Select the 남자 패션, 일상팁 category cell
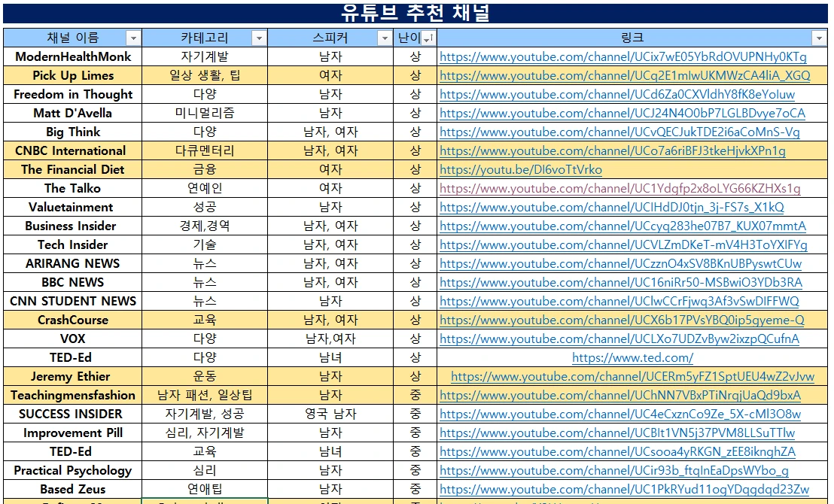834x504 pixels. pyautogui.click(x=205, y=396)
